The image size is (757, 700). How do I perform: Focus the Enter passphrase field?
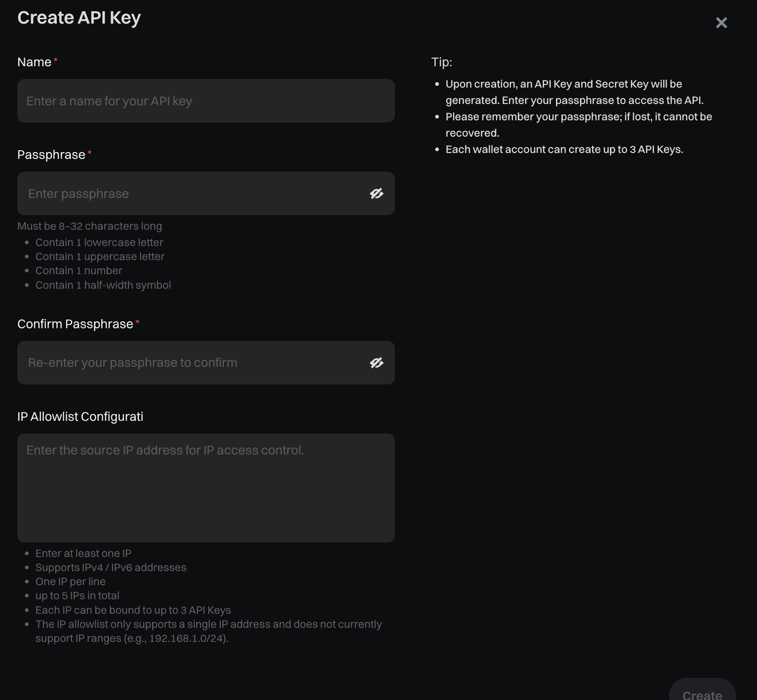189,193
